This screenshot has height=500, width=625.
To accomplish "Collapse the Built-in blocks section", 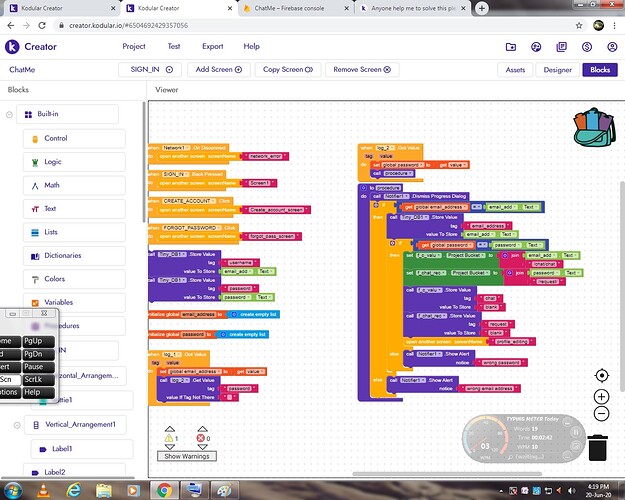I will pos(9,115).
